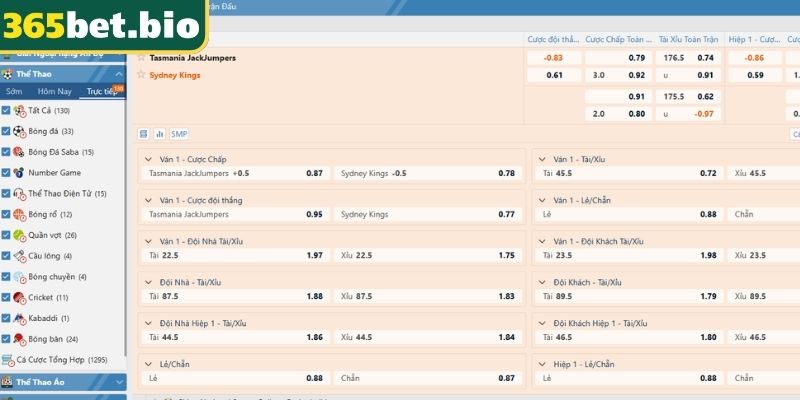Image resolution: width=800 pixels, height=400 pixels.
Task: Collapse the Ván 1 - Lẻ/Chẵn market
Action: pyautogui.click(x=542, y=200)
